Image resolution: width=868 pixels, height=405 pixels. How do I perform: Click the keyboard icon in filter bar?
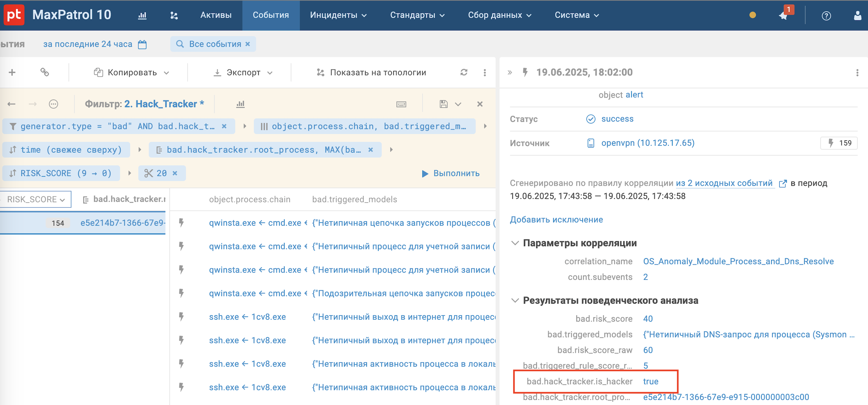[401, 104]
